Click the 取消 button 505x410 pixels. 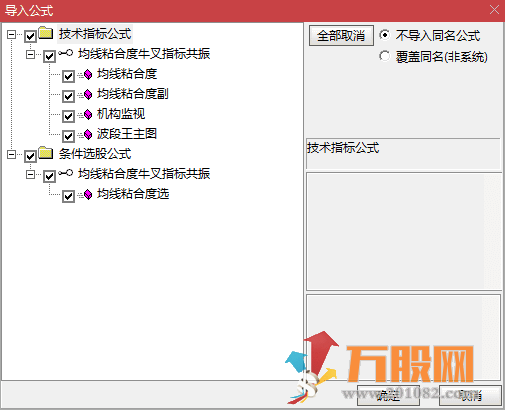470,396
